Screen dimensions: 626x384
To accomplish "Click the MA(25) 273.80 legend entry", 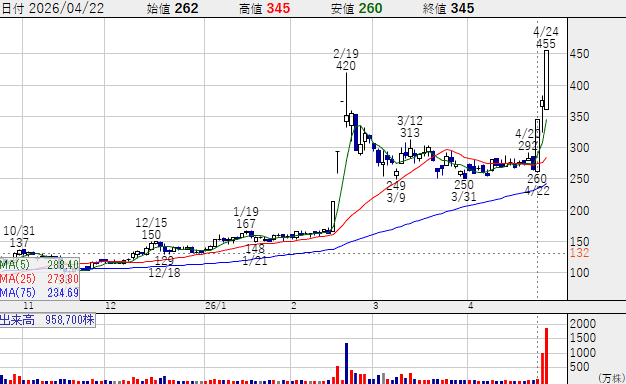I will [x=40, y=278].
